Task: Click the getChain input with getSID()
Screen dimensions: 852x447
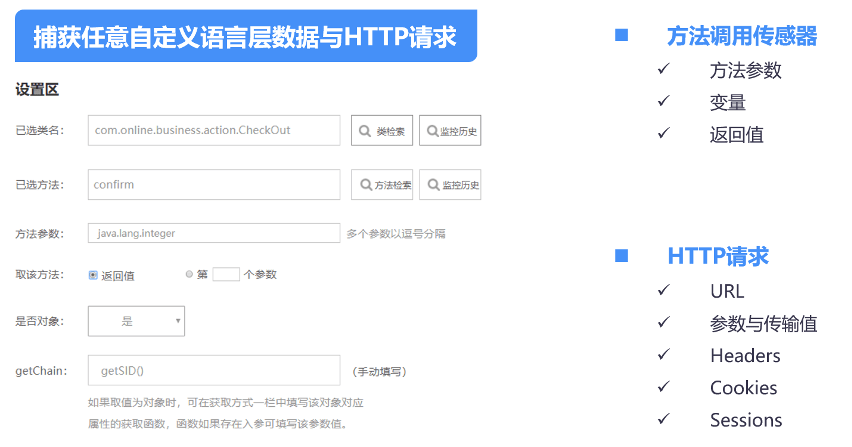Action: click(214, 370)
